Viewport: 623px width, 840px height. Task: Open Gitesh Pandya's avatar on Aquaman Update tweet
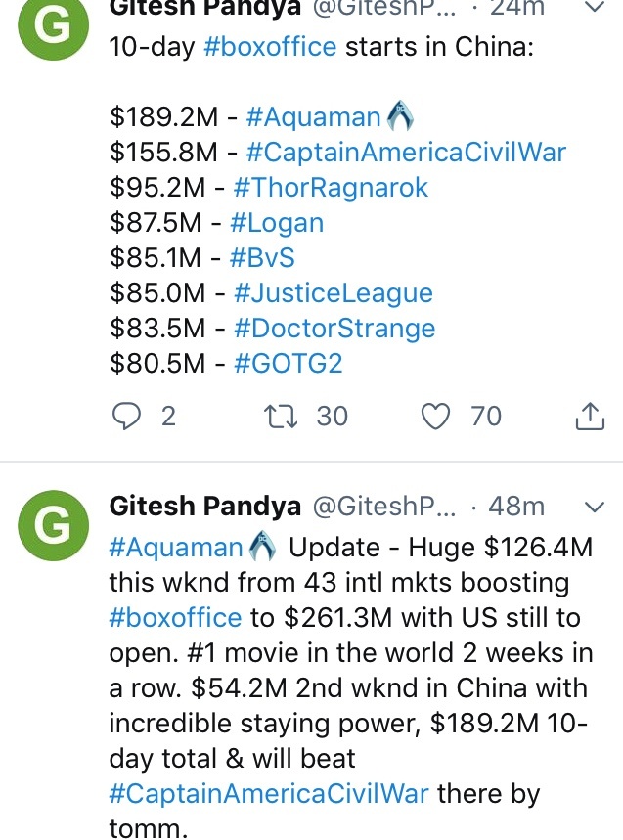click(53, 525)
